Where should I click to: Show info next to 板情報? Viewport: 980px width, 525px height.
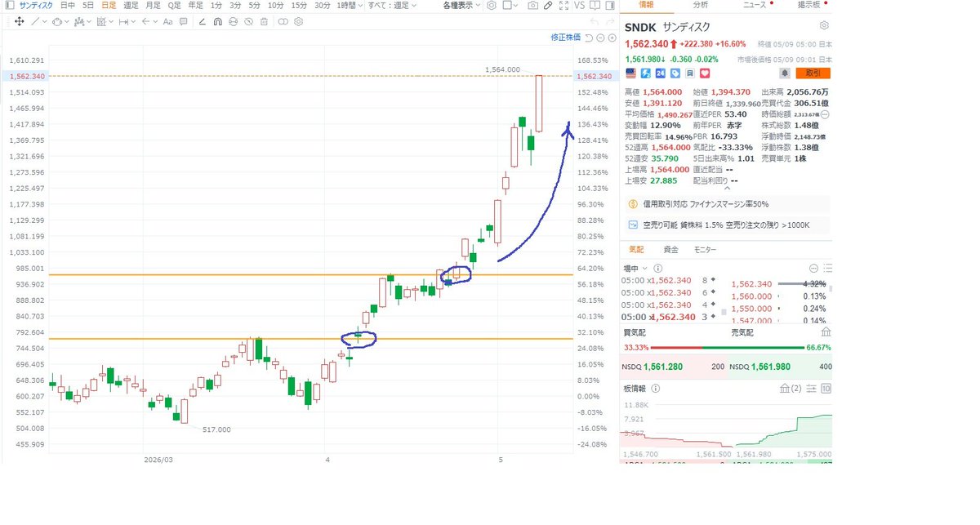656,388
